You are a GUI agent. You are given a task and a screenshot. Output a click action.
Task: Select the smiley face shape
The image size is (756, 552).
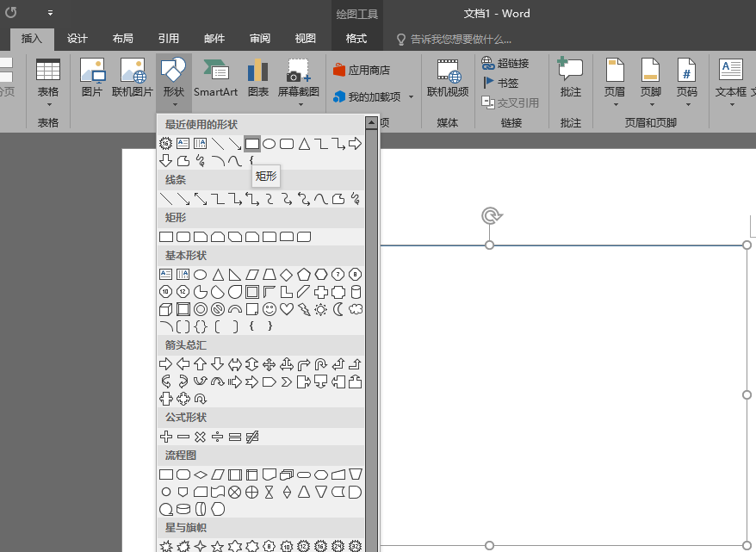(x=269, y=309)
